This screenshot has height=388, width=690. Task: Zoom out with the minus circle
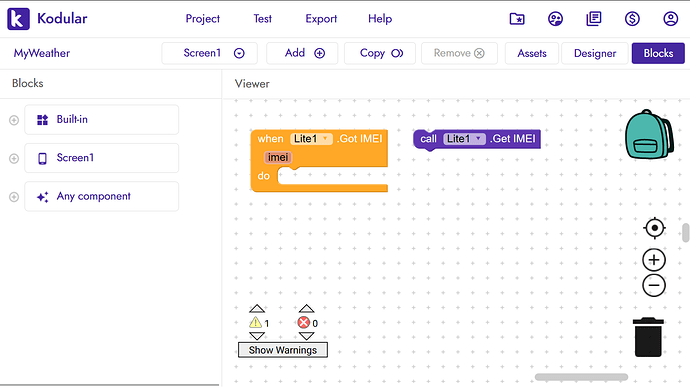pos(654,286)
